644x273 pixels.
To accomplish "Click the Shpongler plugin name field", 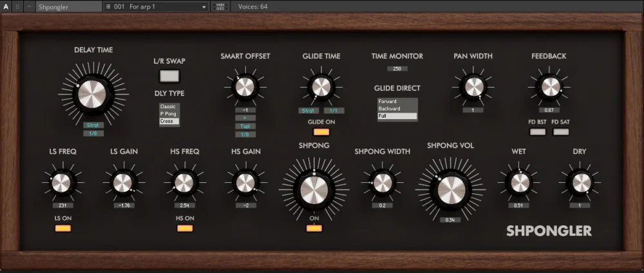I will [69, 6].
